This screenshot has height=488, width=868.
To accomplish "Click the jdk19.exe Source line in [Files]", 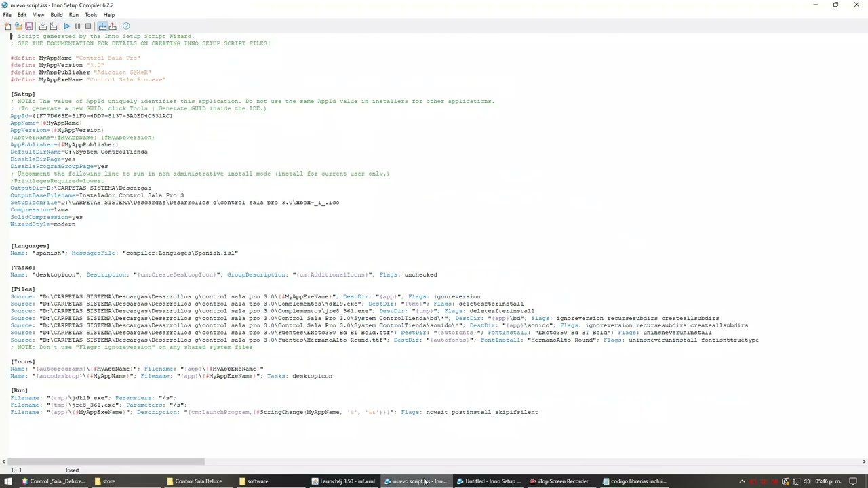I will point(267,304).
